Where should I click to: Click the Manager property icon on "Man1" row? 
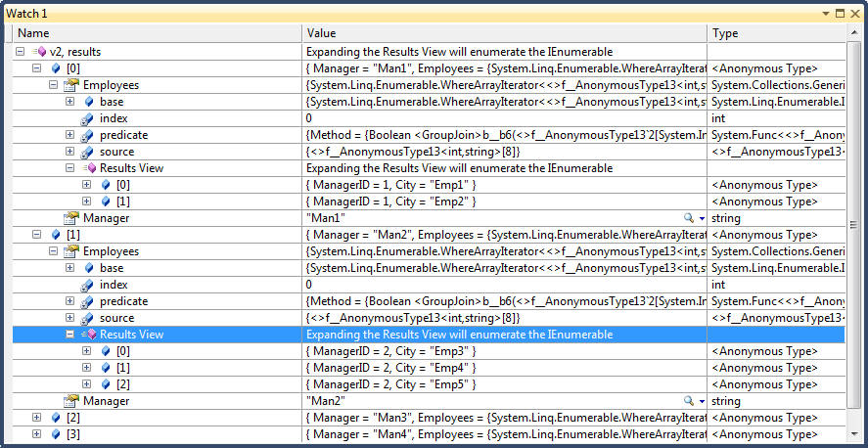pos(71,218)
